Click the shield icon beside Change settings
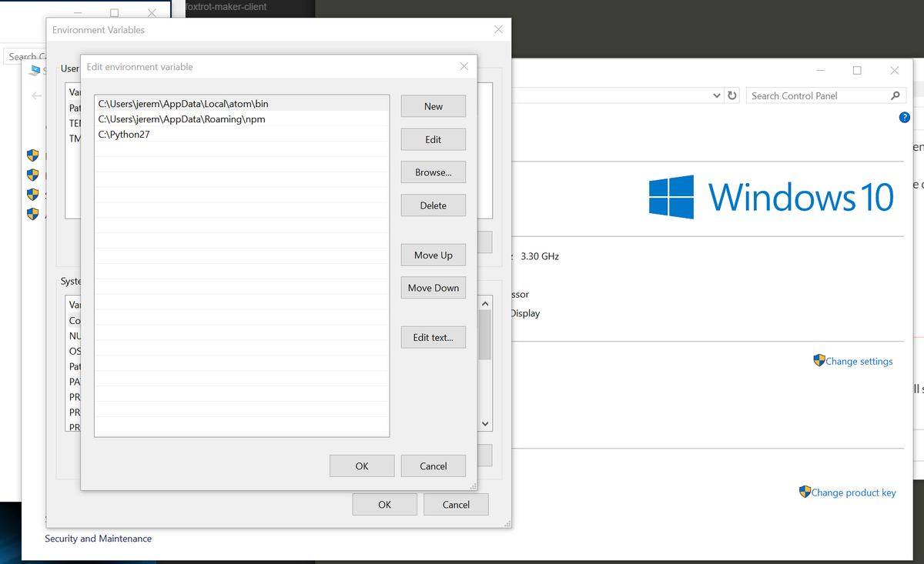Screen dimensions: 924x564 pos(819,360)
